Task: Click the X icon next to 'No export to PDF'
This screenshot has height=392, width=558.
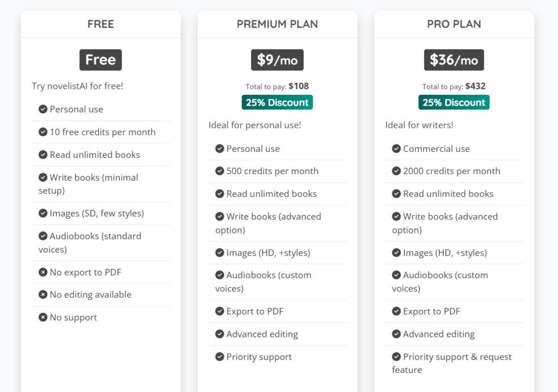Action: pyautogui.click(x=43, y=272)
